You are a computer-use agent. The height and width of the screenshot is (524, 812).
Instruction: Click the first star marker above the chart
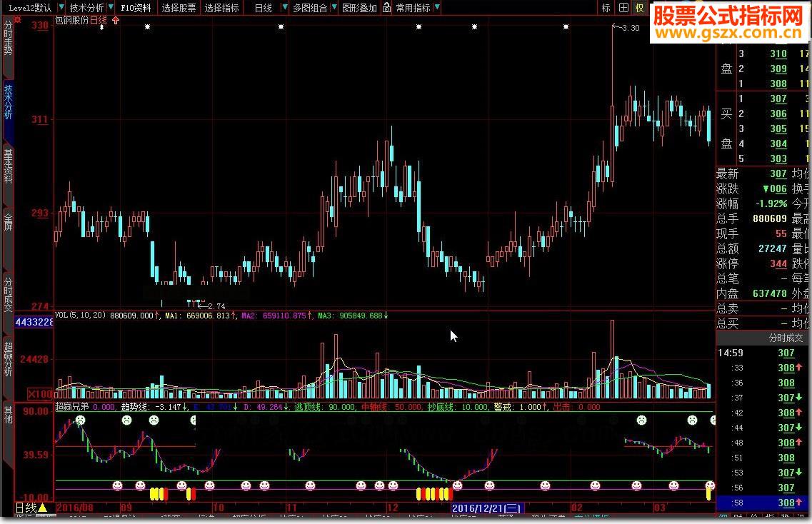point(101,26)
